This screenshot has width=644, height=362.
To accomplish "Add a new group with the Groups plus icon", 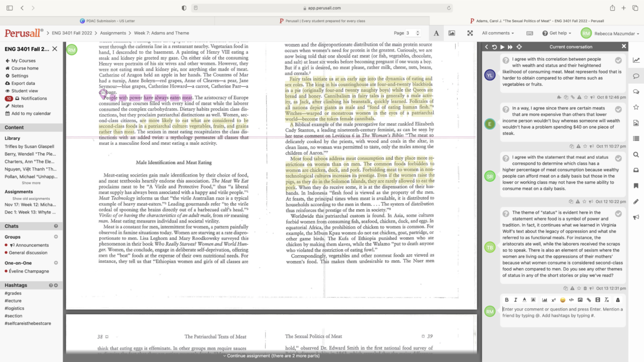I will click(56, 237).
